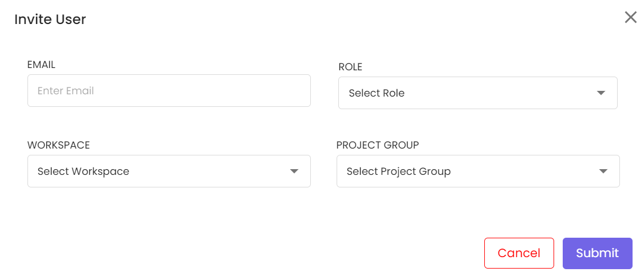Image resolution: width=644 pixels, height=276 pixels.
Task: Click the 'Select Workspace' placeholder text
Action: pyautogui.click(x=84, y=171)
